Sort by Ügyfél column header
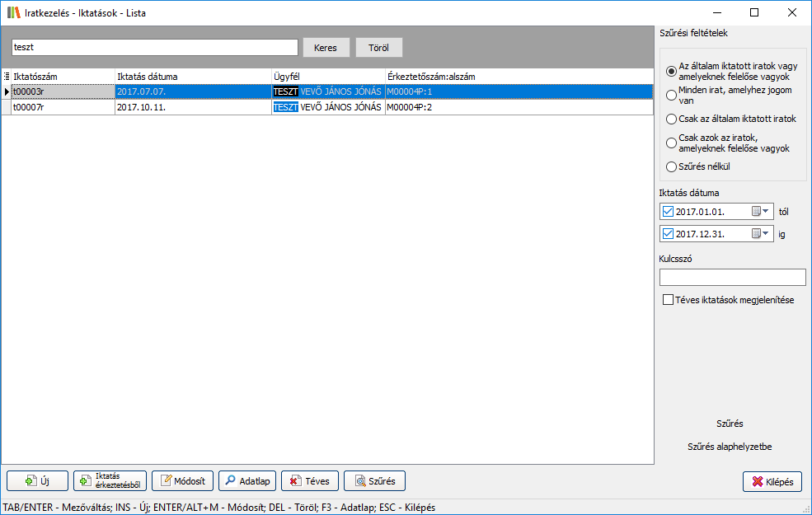 327,77
